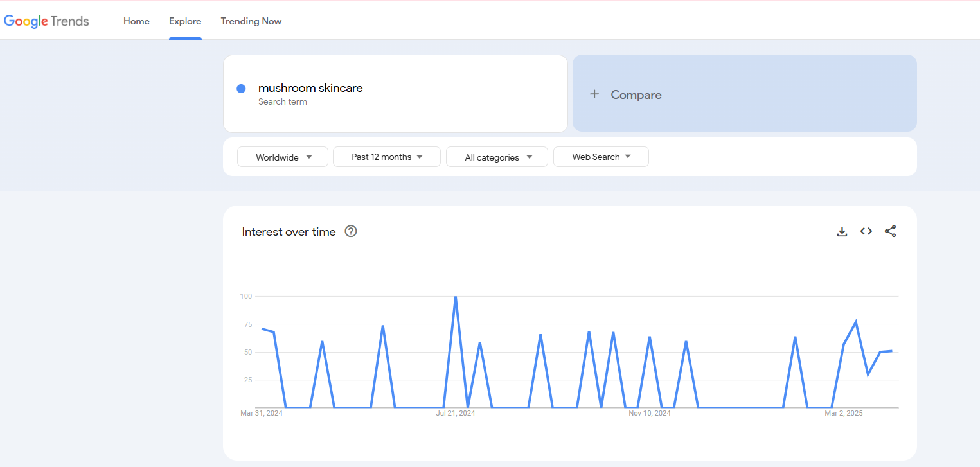Click the Jul 21, 2024 axis label
This screenshot has height=467, width=980.
tap(456, 413)
